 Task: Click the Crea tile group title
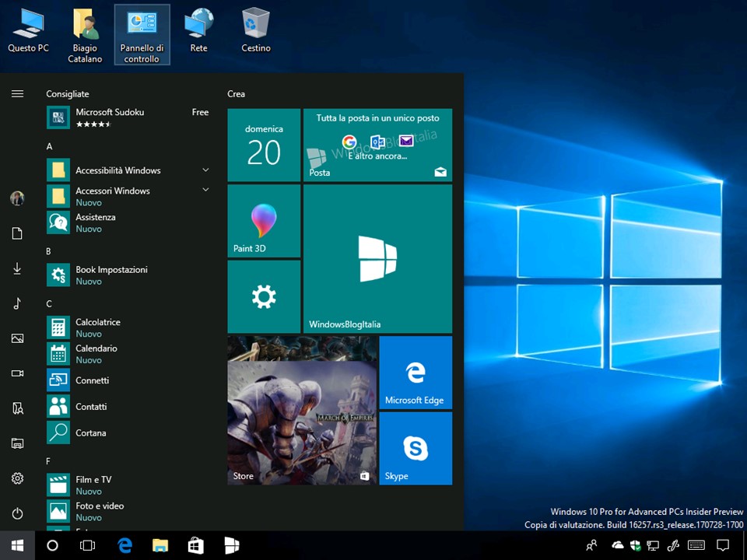[x=236, y=94]
